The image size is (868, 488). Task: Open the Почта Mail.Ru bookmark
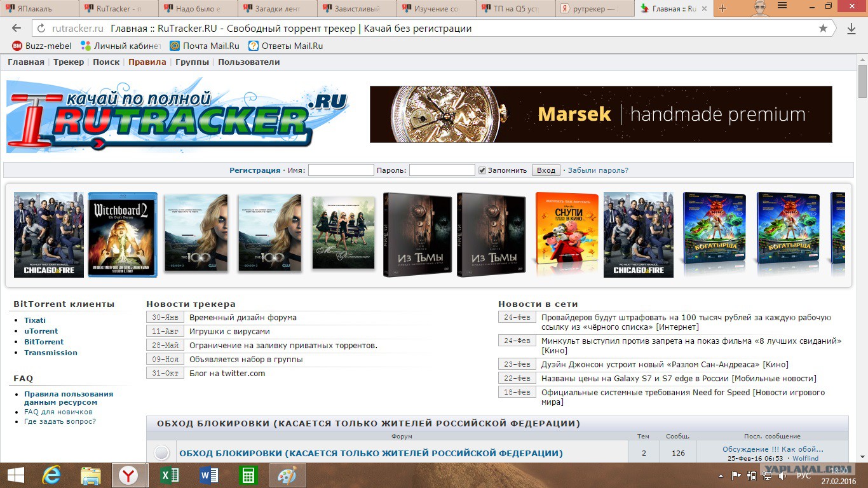pyautogui.click(x=205, y=46)
